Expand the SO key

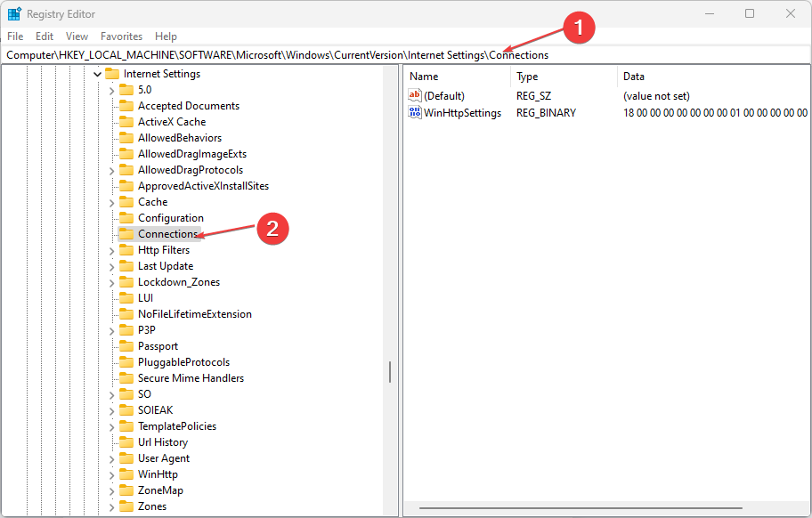[112, 395]
